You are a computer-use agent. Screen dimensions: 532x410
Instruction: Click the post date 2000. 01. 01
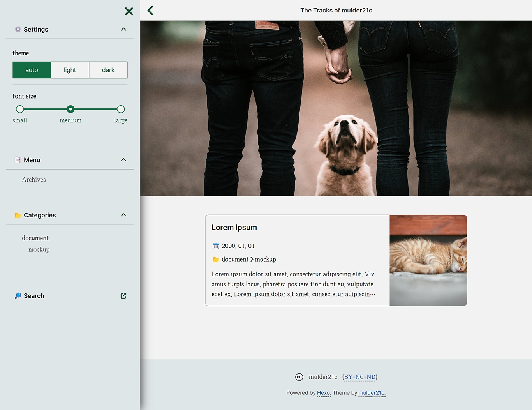tap(238, 246)
